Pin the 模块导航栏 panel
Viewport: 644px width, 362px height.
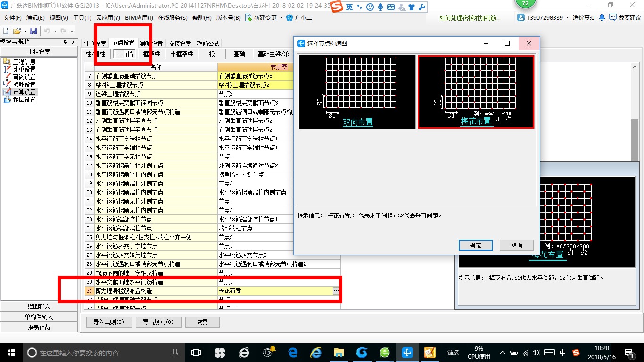tap(66, 42)
